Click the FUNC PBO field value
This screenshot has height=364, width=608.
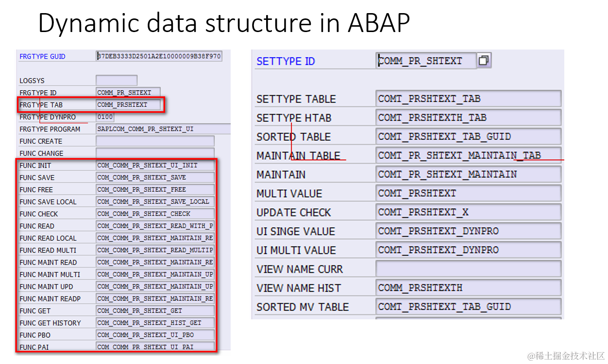coord(155,335)
